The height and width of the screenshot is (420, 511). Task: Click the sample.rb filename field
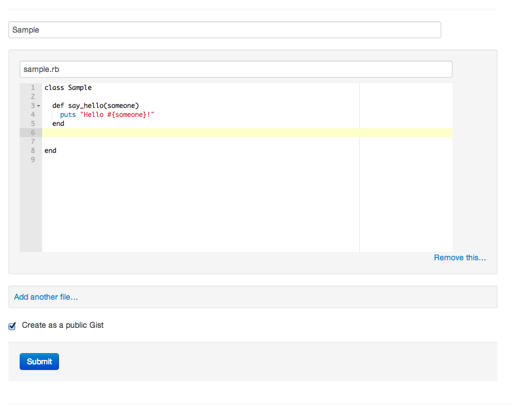point(236,69)
